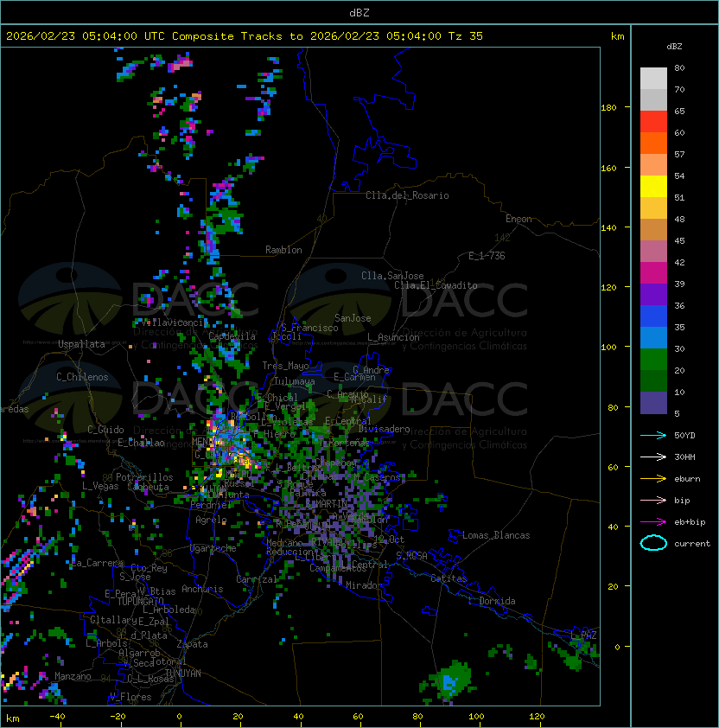Click the green storm cell near 90 km east
This screenshot has height=728, width=719.
449,681
